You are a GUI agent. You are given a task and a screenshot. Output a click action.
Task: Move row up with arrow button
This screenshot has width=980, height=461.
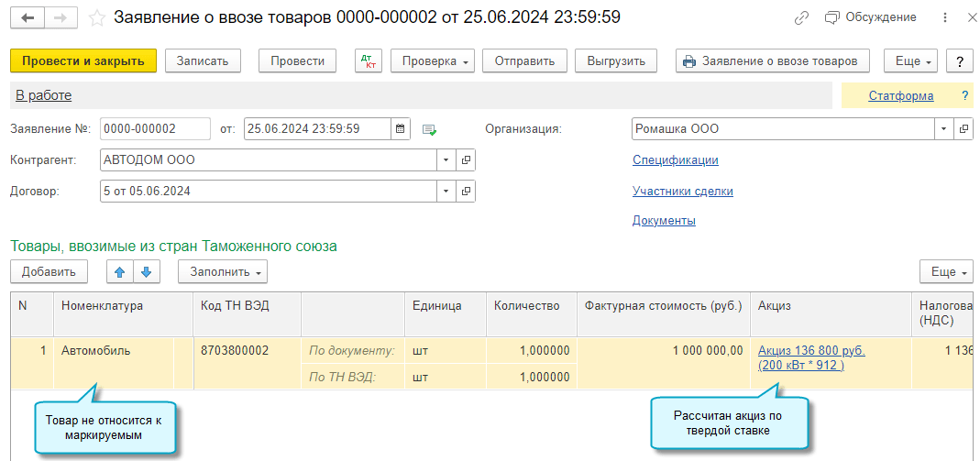click(120, 271)
